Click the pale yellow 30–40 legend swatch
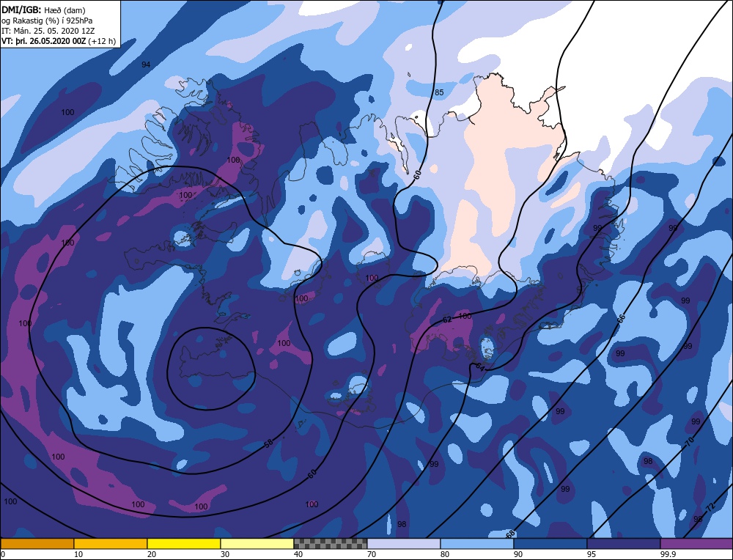 pyautogui.click(x=257, y=544)
